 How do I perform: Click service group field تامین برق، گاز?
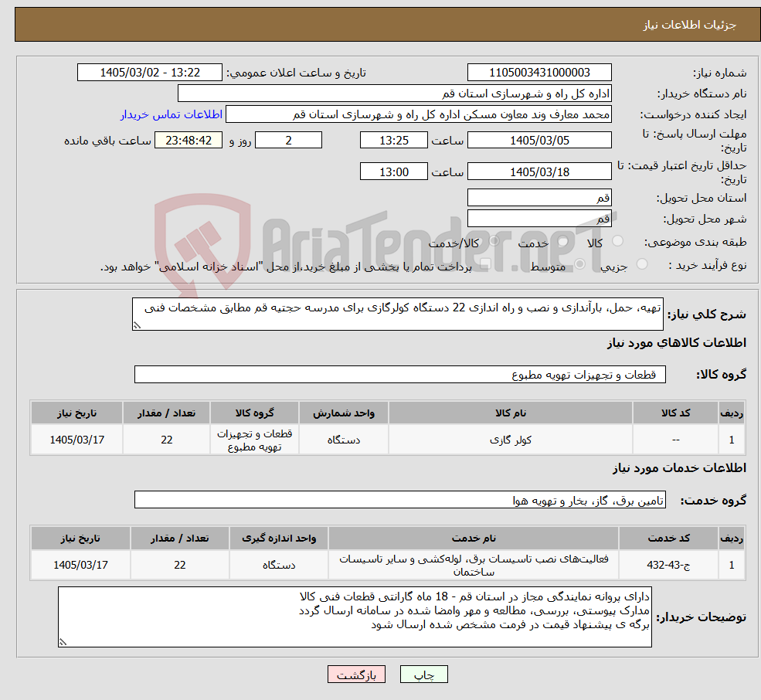pos(400,500)
